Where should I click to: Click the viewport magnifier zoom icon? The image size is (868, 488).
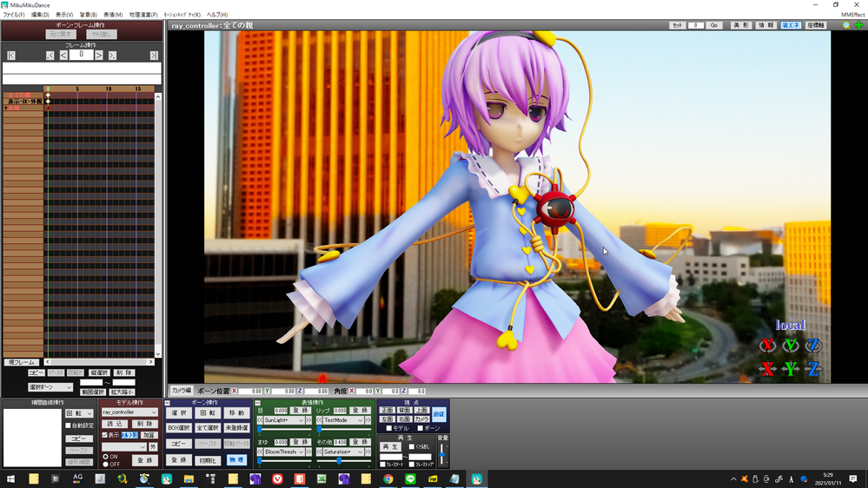(846, 25)
